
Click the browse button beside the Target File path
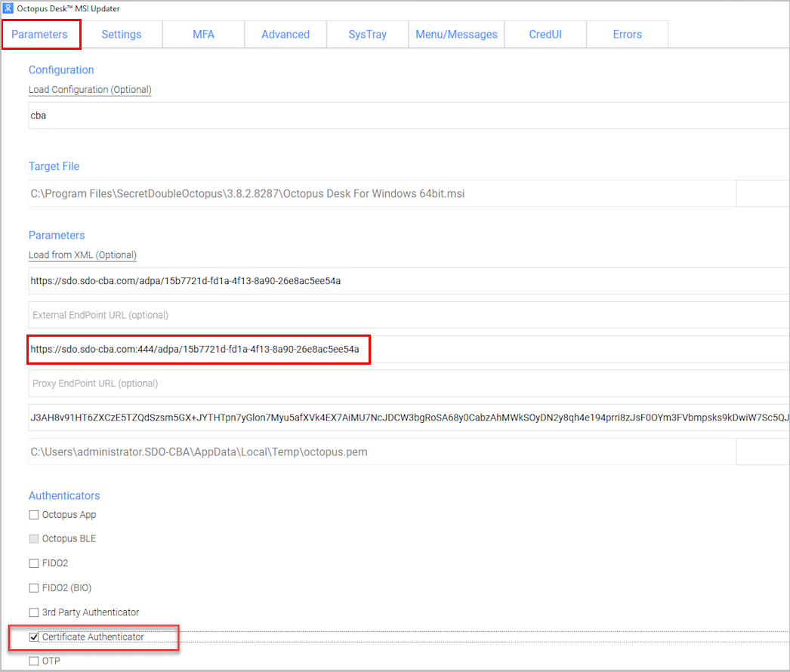tap(763, 193)
